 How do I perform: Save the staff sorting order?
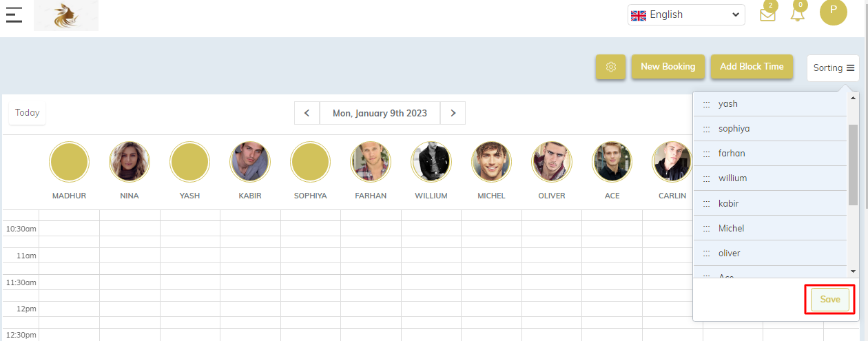tap(829, 300)
